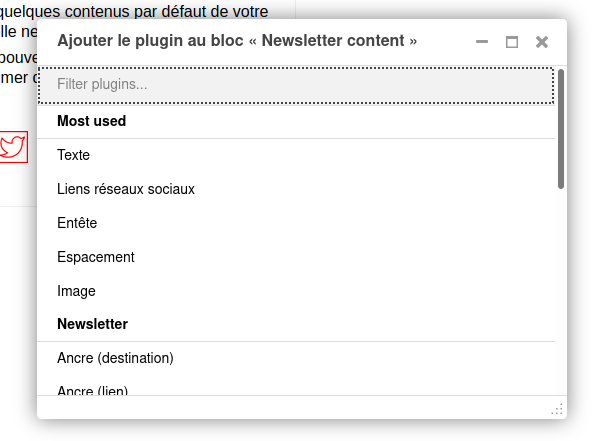
Task: Select the partially visible Ancre (lien) plugin
Action: pos(296,390)
